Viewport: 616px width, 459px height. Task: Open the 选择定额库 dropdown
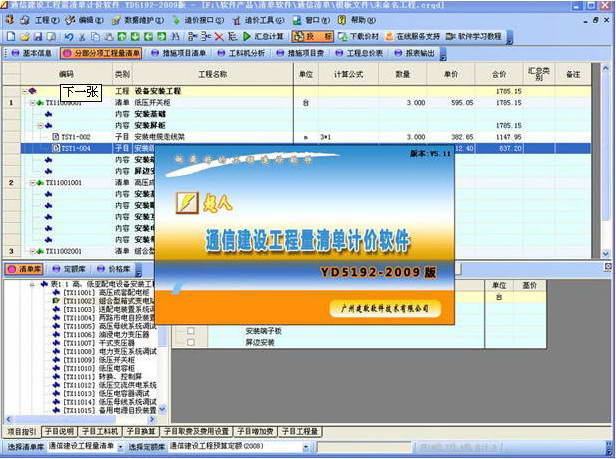(306, 447)
